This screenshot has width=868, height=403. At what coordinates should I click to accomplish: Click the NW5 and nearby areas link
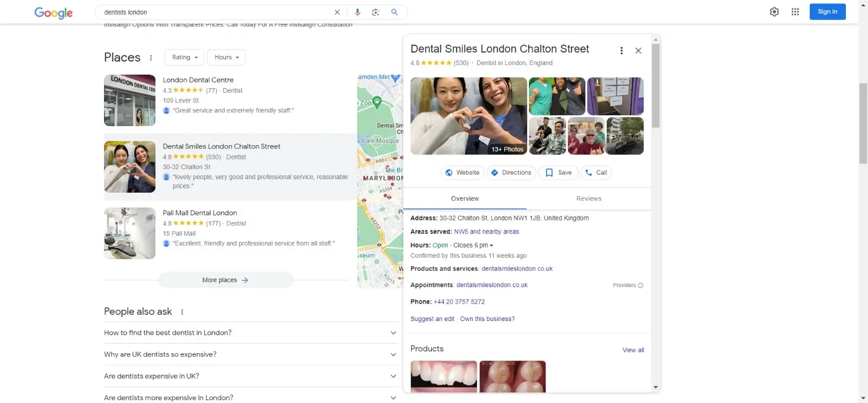(x=487, y=232)
